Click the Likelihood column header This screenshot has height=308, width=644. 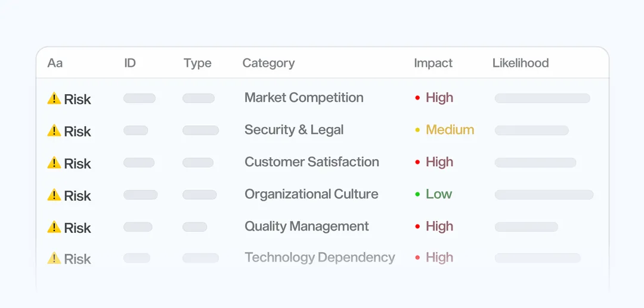point(521,63)
